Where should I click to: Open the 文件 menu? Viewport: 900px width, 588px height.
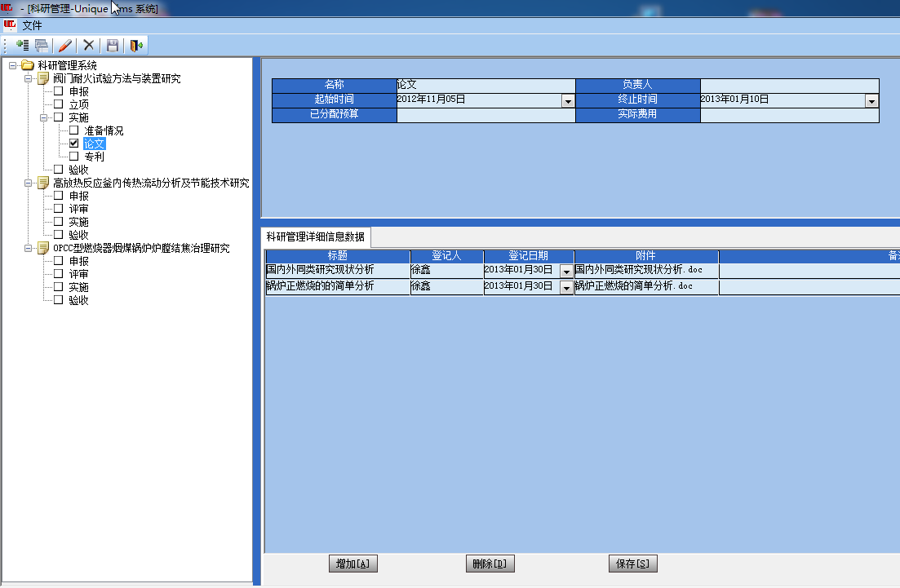(x=32, y=25)
